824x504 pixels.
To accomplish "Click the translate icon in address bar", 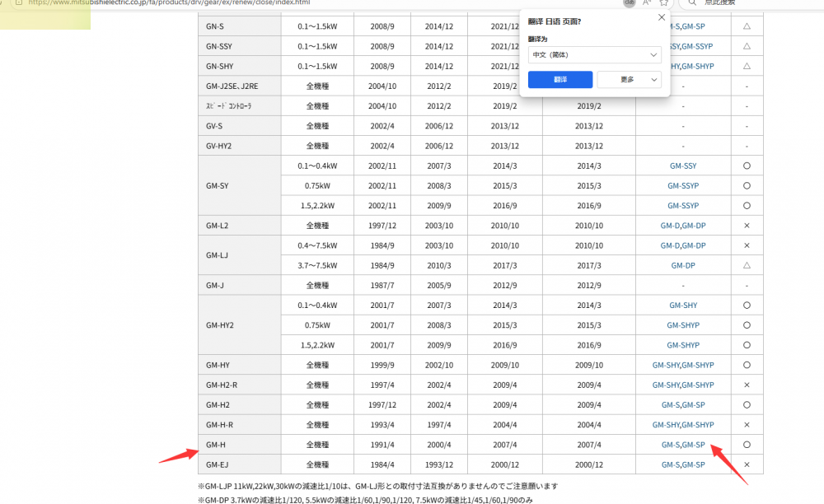I will click(x=630, y=2).
